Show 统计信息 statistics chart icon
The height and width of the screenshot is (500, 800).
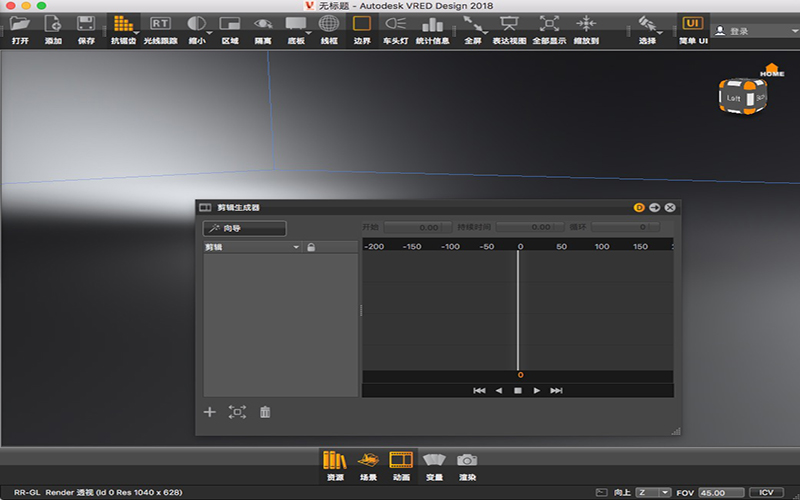pos(432,23)
